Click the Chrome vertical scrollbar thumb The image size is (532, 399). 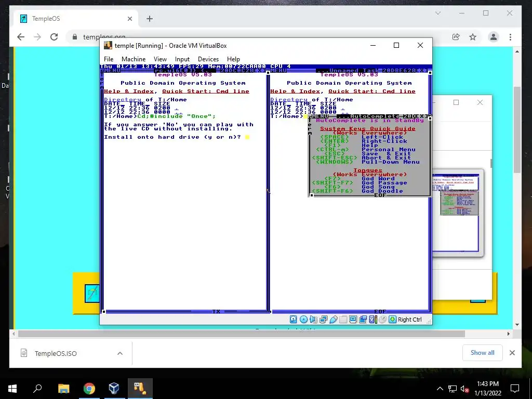click(517, 129)
